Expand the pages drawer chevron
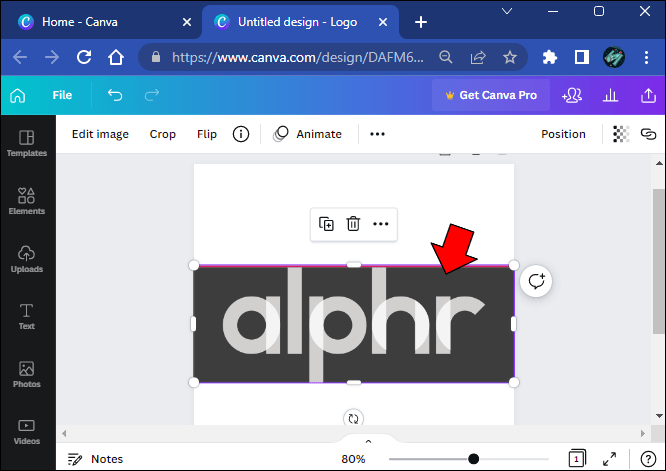The image size is (666, 471). point(368,442)
